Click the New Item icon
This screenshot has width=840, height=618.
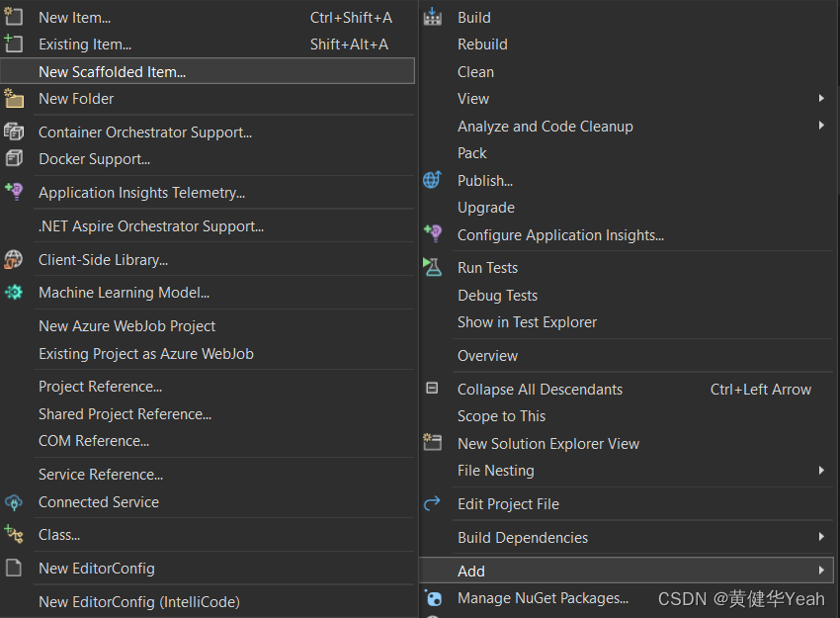click(x=14, y=17)
